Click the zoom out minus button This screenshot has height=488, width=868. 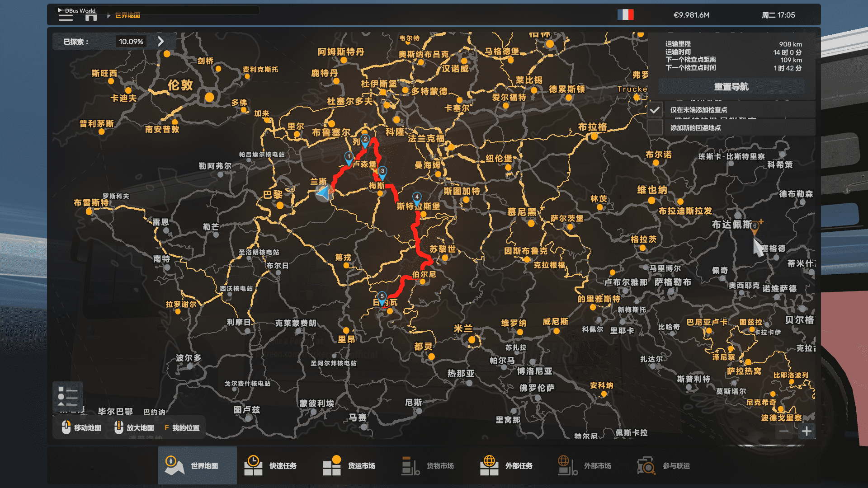(784, 432)
